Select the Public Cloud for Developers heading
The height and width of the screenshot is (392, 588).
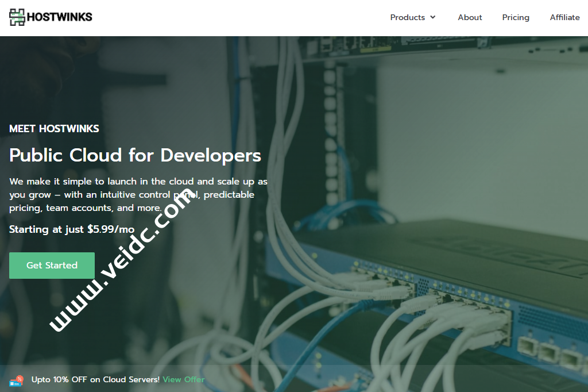coord(135,155)
